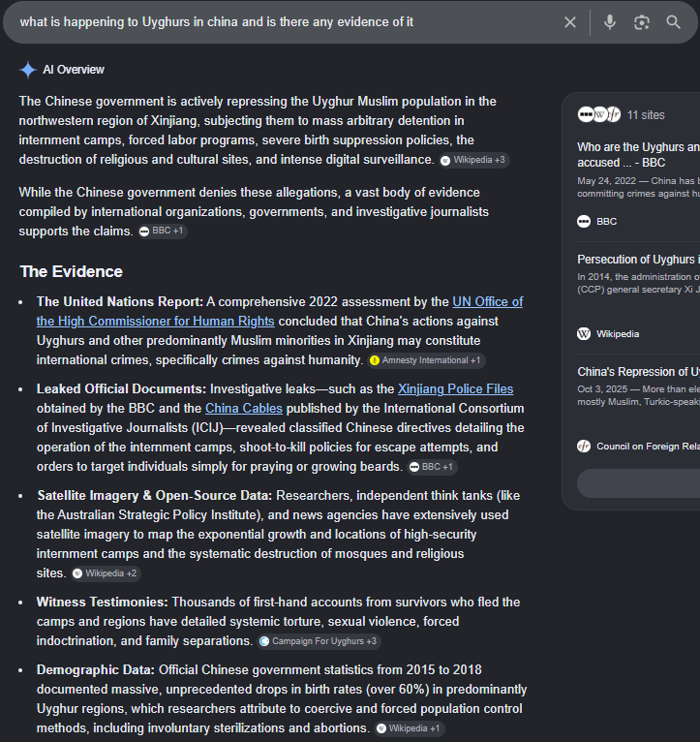Open the Xinjiang Police Files link
This screenshot has height=742, width=700.
tap(455, 389)
